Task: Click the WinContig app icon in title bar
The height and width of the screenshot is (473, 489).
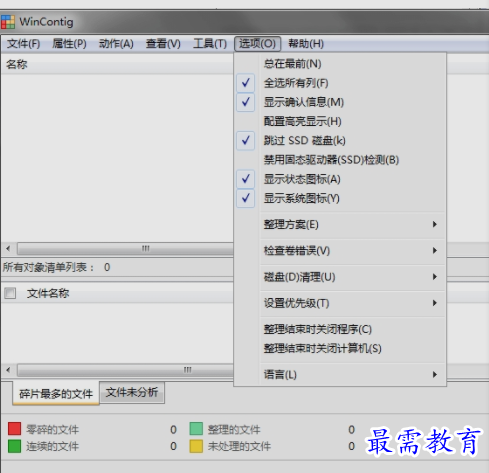Action: point(8,22)
